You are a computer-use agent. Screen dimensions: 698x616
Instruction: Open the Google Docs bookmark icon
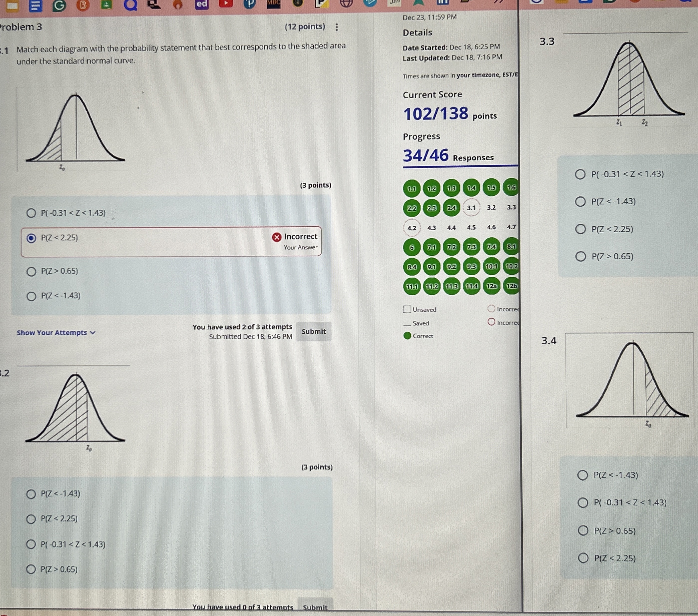click(36, 6)
